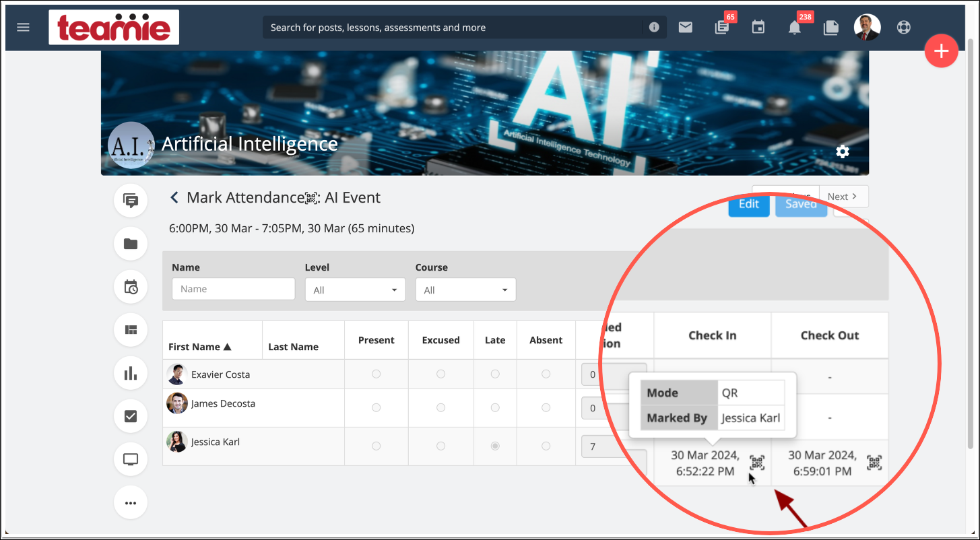Open the calendar clock sidebar icon
The width and height of the screenshot is (980, 540).
131,287
